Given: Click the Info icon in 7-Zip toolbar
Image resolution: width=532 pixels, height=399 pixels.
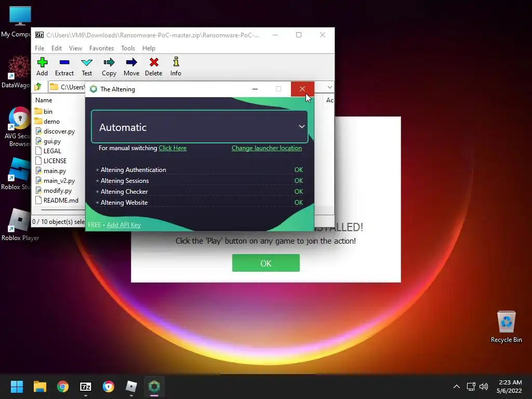Looking at the screenshot, I should pos(176,66).
